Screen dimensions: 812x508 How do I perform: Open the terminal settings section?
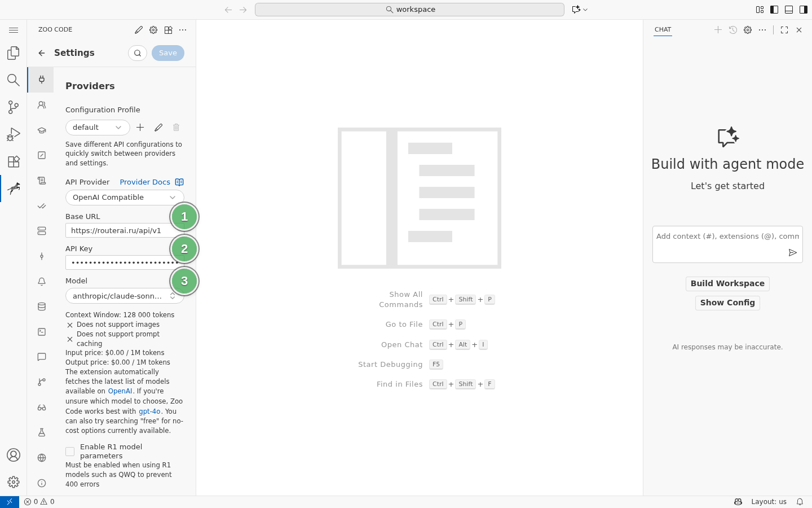(42, 332)
